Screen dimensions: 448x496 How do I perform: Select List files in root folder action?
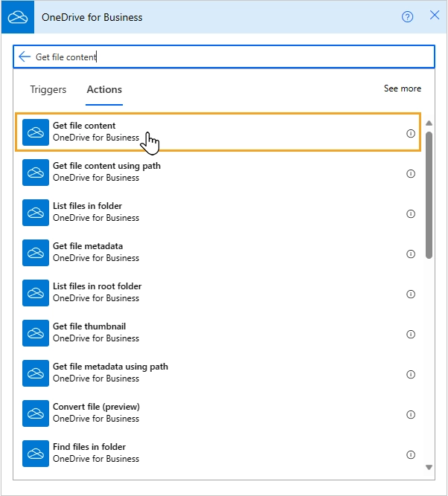tap(218, 293)
